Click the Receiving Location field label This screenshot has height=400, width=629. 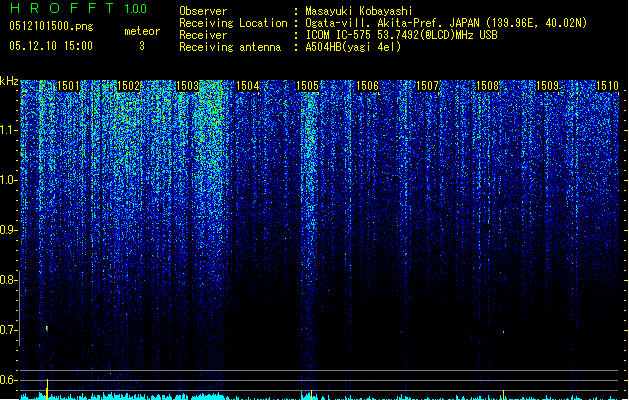(x=233, y=23)
